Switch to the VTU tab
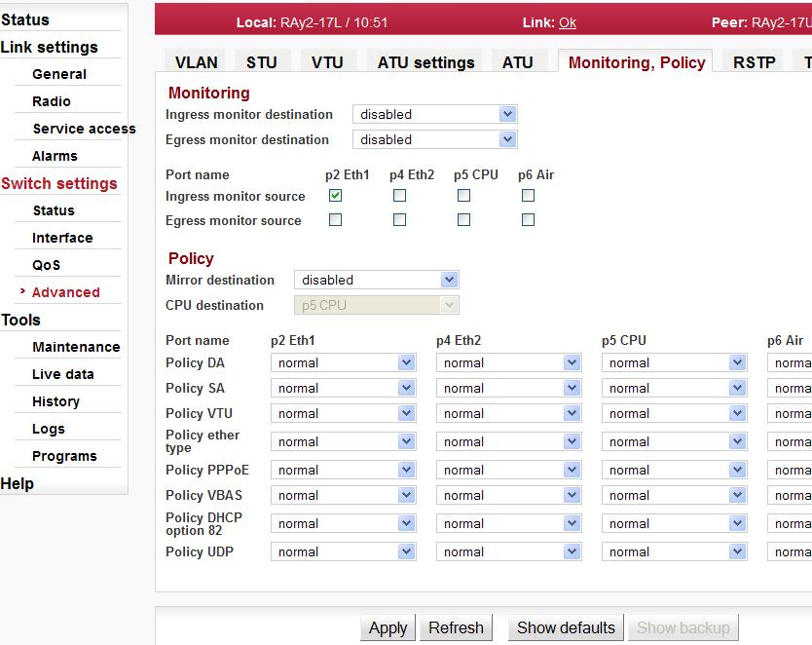Image resolution: width=812 pixels, height=645 pixels. [327, 62]
